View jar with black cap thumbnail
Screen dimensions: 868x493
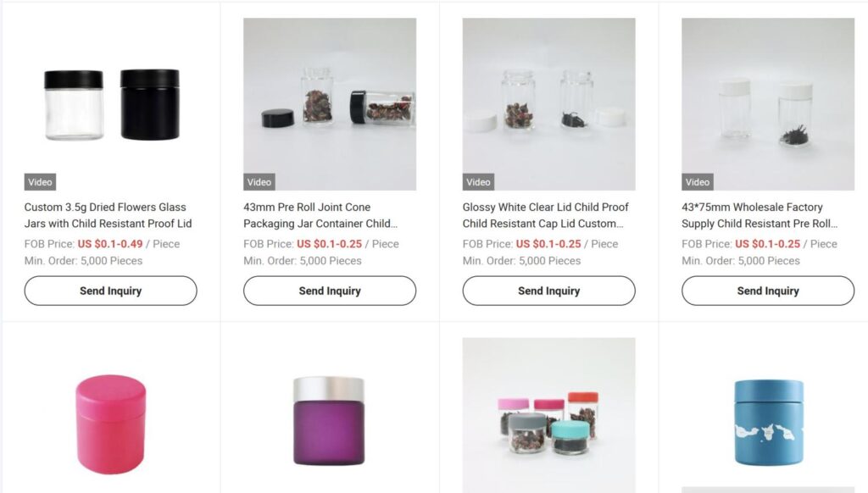330,104
